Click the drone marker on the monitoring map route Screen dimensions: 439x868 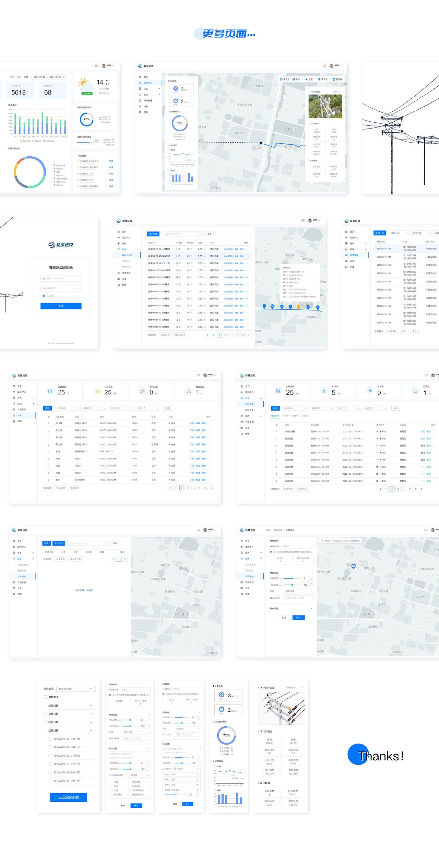(x=261, y=143)
